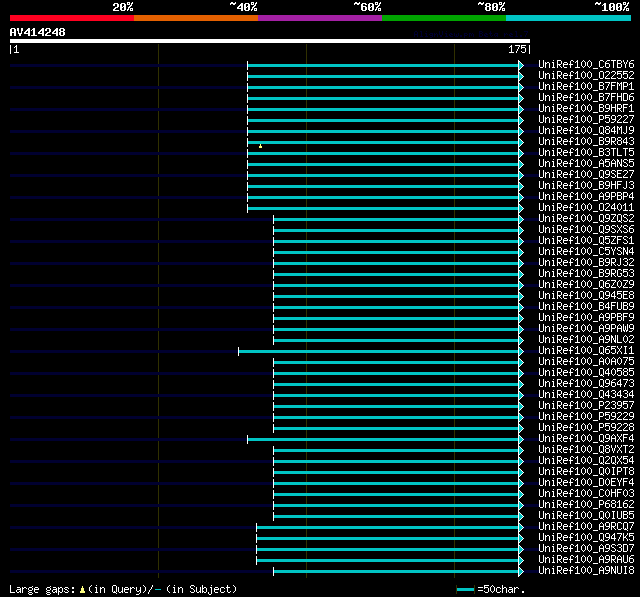Click the UniRef100_Q96473 label
The image size is (640, 597).
pos(586,384)
